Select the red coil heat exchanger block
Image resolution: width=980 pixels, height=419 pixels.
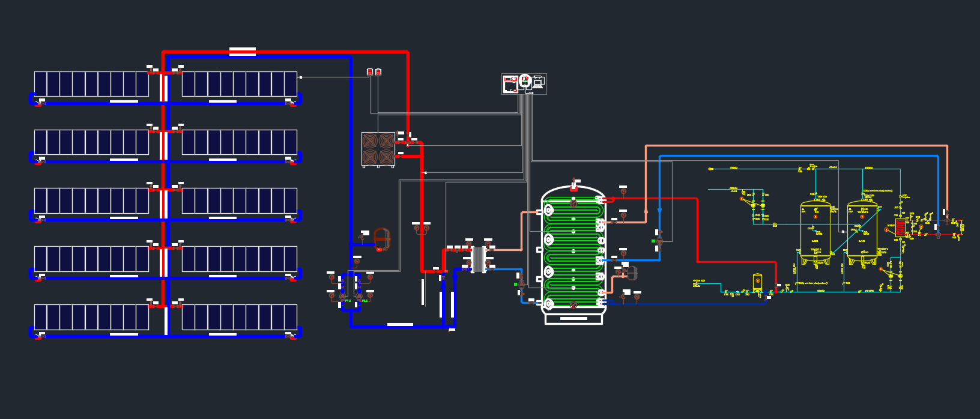point(900,228)
